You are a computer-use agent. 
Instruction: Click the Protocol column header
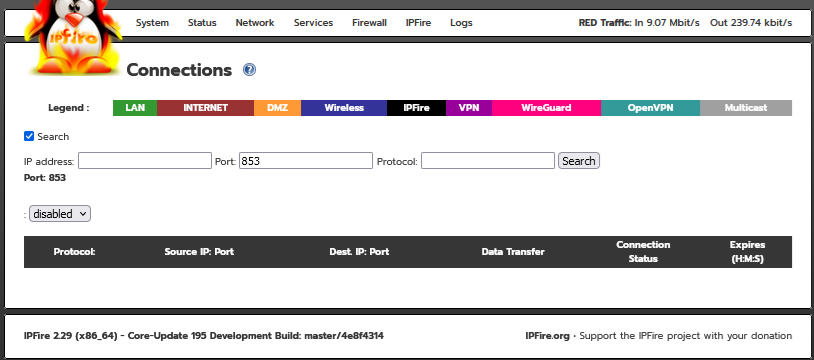coord(74,252)
